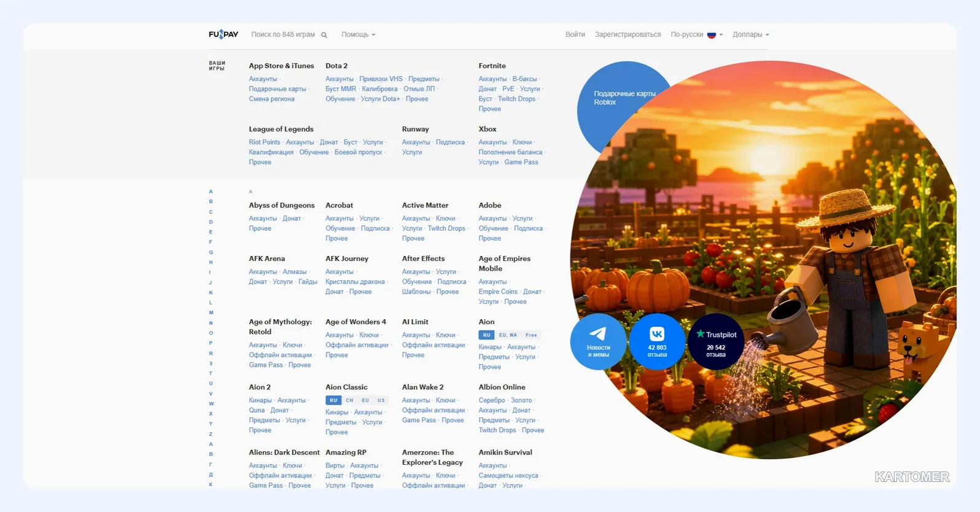Select the EU, NA server tab under Aion
The image size is (980, 512).
[x=508, y=335]
